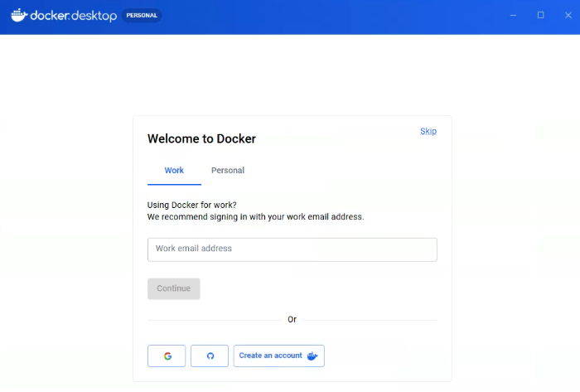Image resolution: width=580 pixels, height=392 pixels.
Task: Skip the Docker sign-in step
Action: pos(428,131)
